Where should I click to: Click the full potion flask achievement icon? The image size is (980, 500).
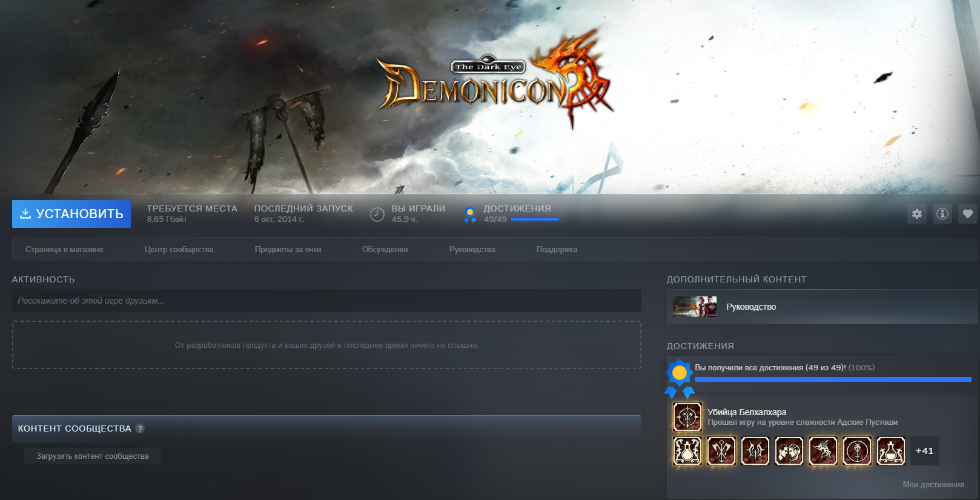coord(687,451)
